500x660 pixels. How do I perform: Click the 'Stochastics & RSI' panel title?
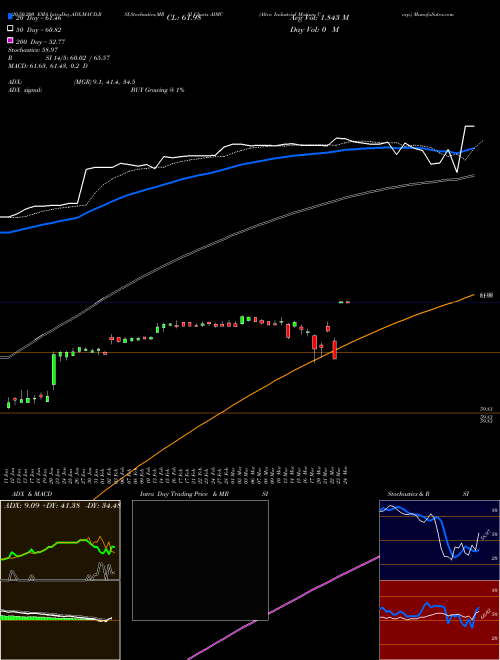[x=428, y=494]
